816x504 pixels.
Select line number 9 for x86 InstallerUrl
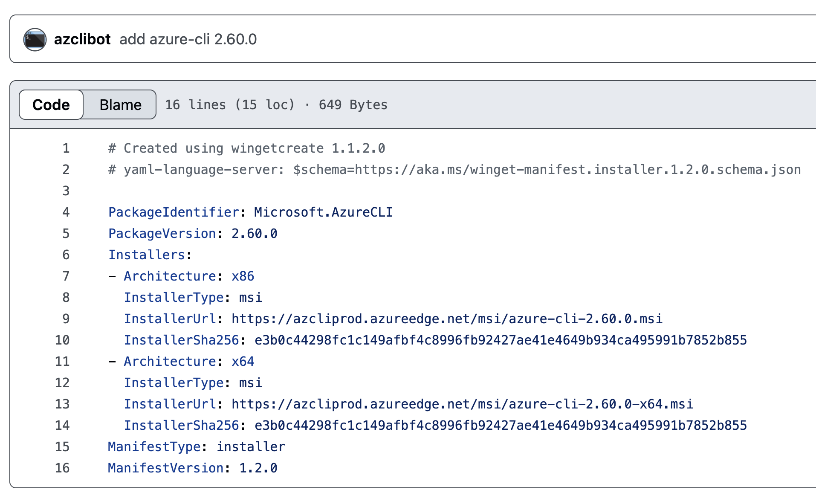[x=66, y=319]
